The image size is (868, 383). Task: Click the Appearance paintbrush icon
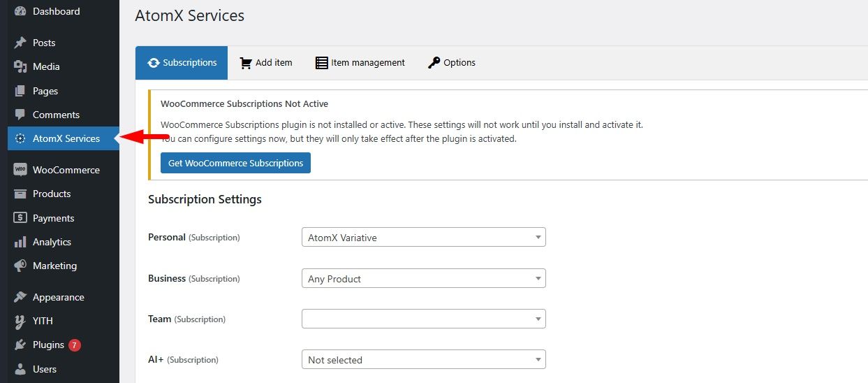point(20,297)
